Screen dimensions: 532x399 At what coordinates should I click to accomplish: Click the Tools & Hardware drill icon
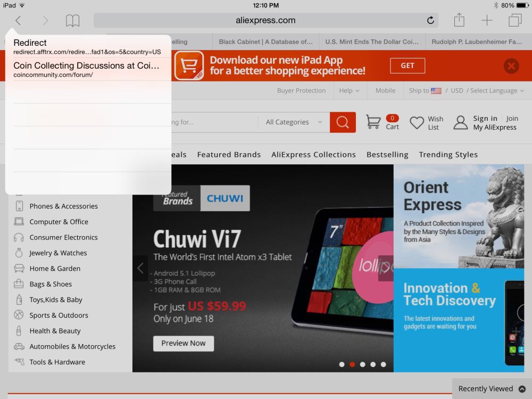19,362
